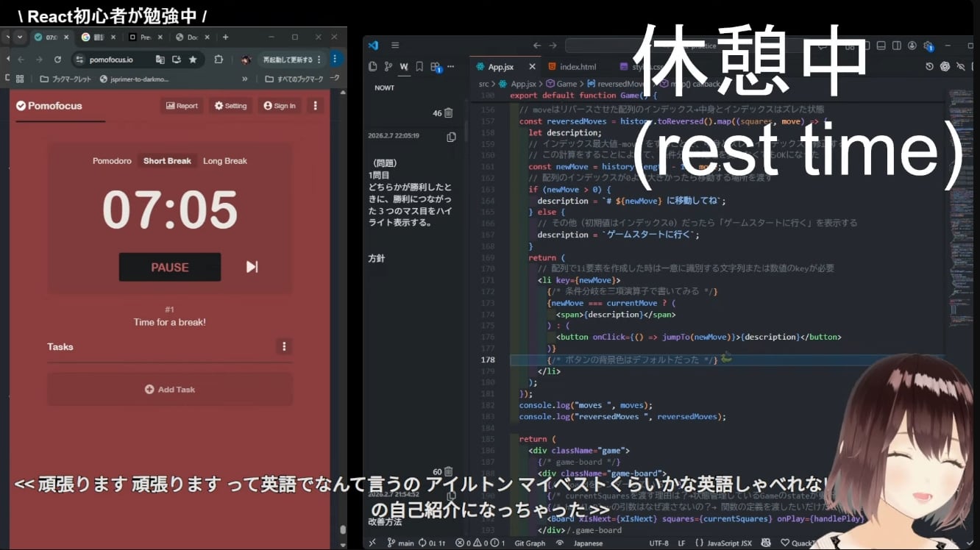Bookmark page with the star icon
Image resolution: width=980 pixels, height=550 pixels.
point(193,60)
